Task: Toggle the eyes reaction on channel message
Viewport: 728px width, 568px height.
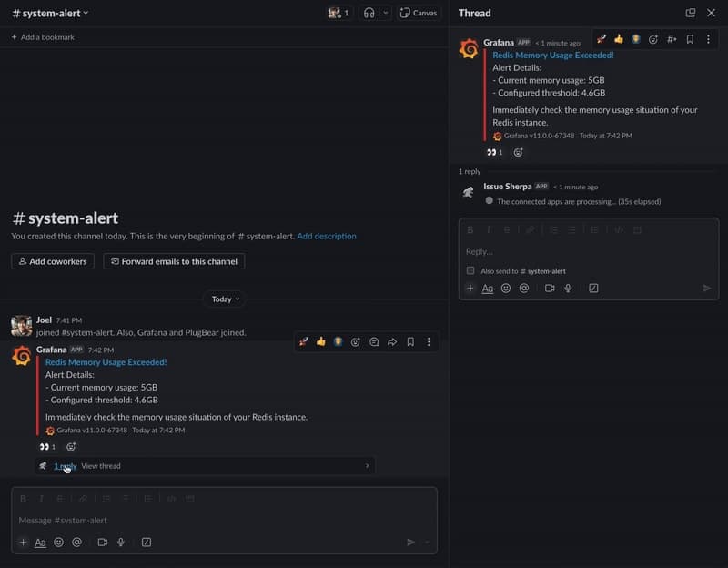Action: point(47,447)
